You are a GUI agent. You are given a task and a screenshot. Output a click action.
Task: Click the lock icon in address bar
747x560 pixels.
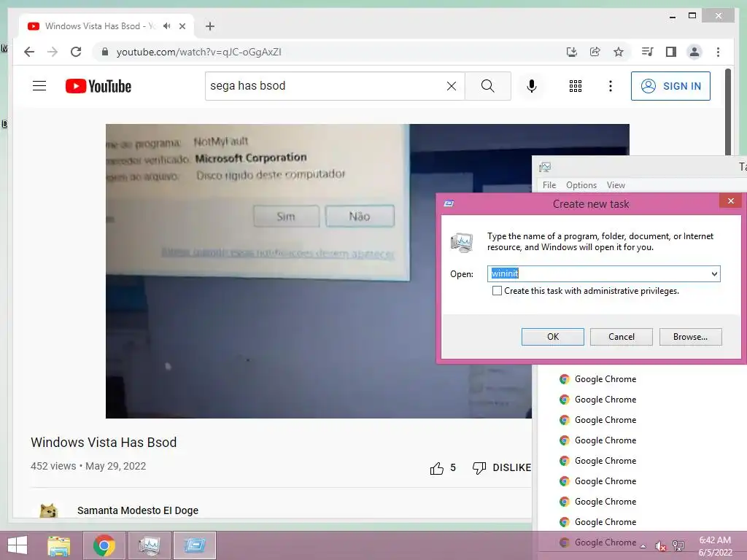[x=105, y=52]
